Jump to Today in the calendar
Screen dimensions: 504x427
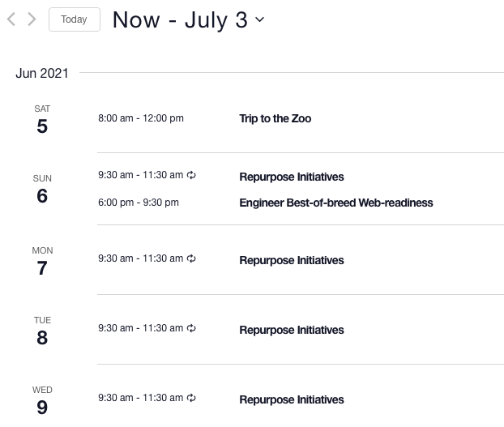click(x=75, y=19)
